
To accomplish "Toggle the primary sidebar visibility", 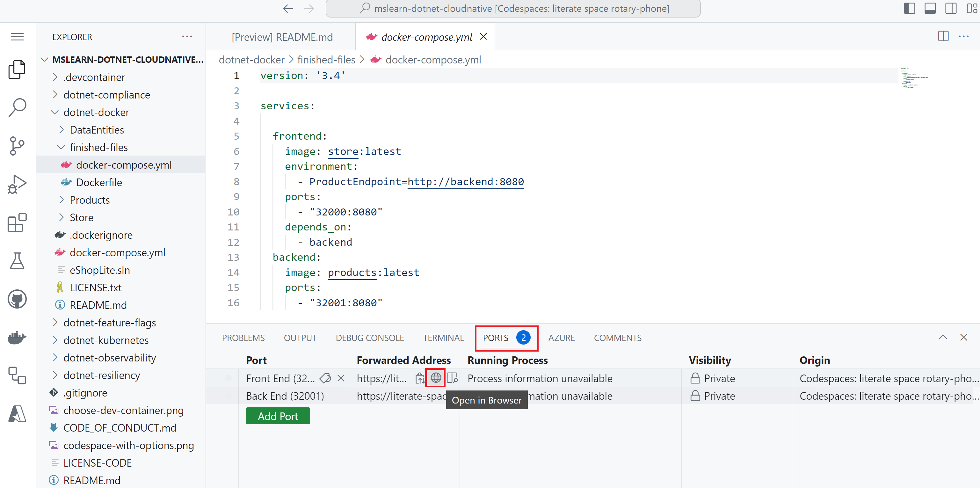I will coord(910,8).
